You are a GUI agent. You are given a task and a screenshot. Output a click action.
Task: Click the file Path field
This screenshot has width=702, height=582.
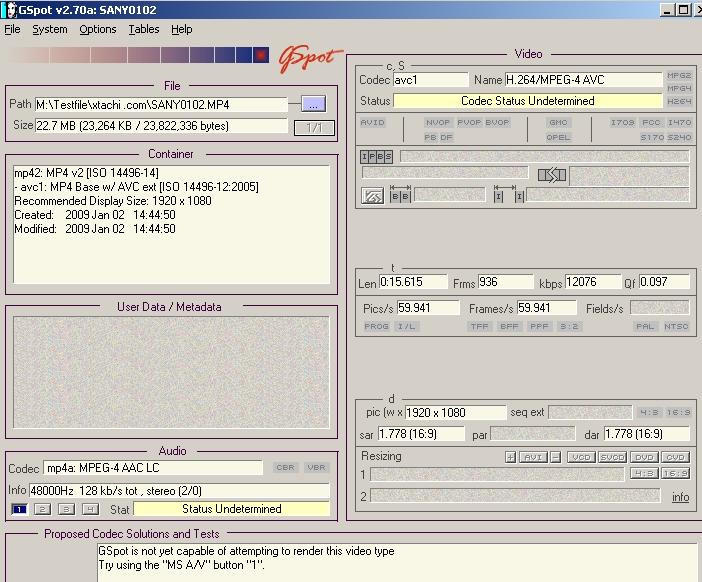[x=161, y=105]
